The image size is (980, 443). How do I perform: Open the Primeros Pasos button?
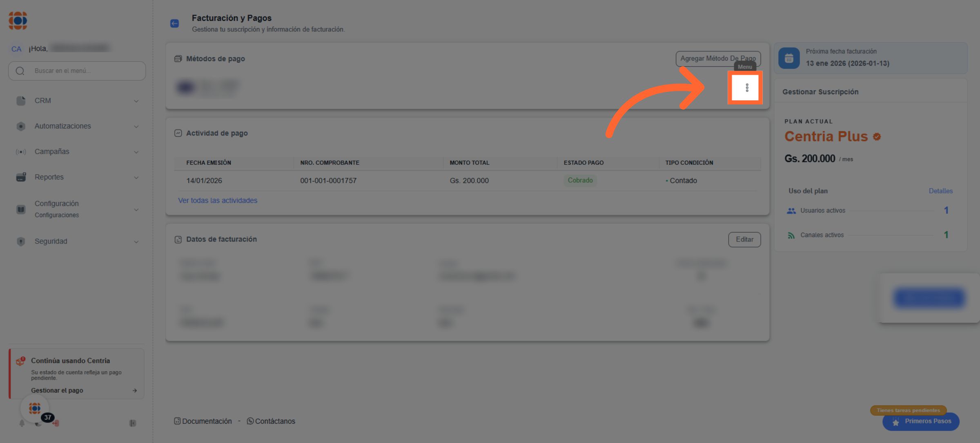click(921, 421)
